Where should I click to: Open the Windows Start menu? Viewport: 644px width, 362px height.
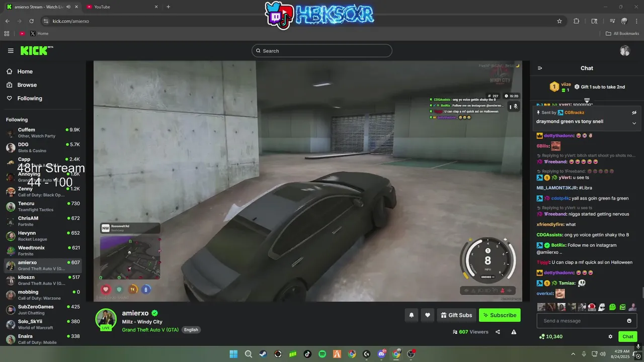(233, 354)
